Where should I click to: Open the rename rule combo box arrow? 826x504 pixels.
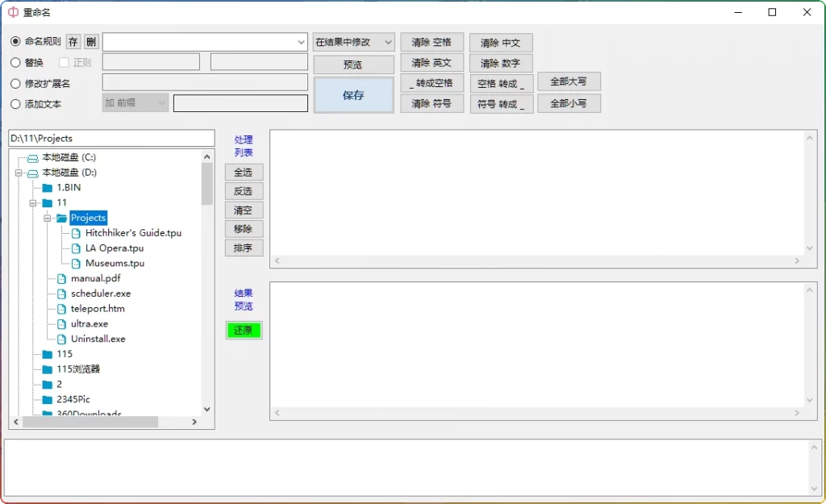pyautogui.click(x=302, y=41)
